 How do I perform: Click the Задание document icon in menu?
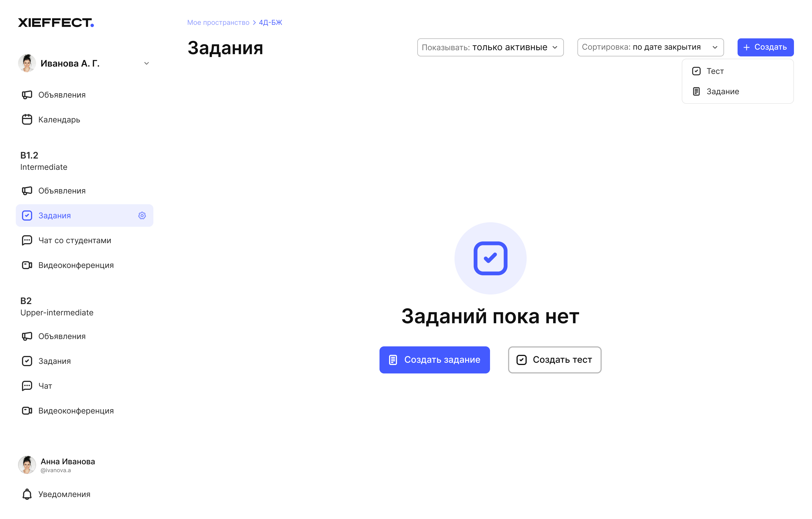696,91
